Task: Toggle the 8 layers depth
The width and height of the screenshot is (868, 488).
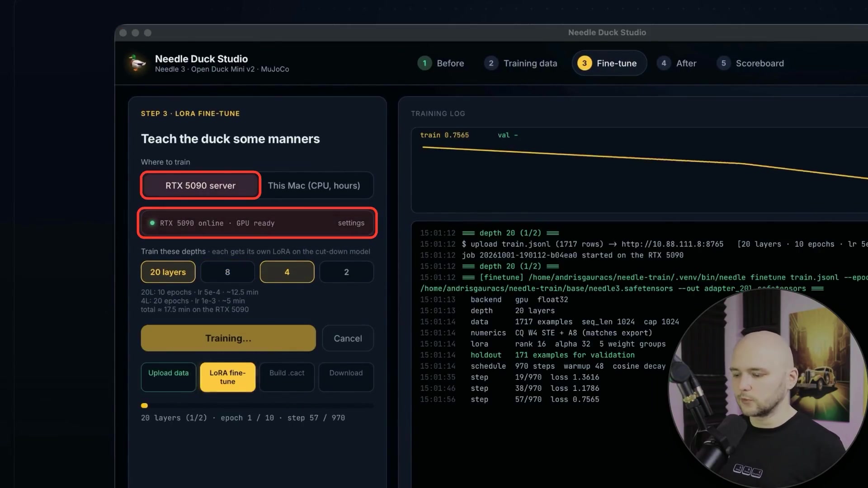Action: tap(227, 272)
